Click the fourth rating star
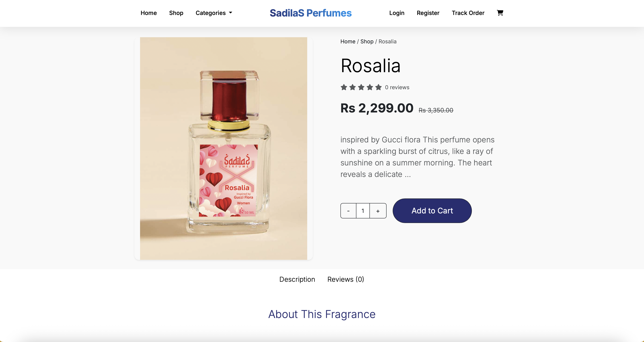644x342 pixels. [370, 87]
